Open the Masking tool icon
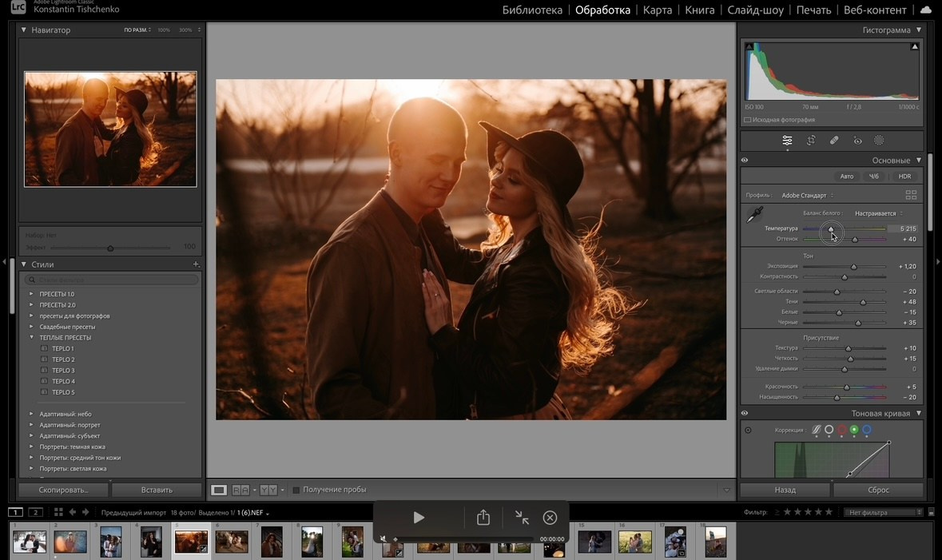Image resolution: width=942 pixels, height=560 pixels. tap(879, 141)
